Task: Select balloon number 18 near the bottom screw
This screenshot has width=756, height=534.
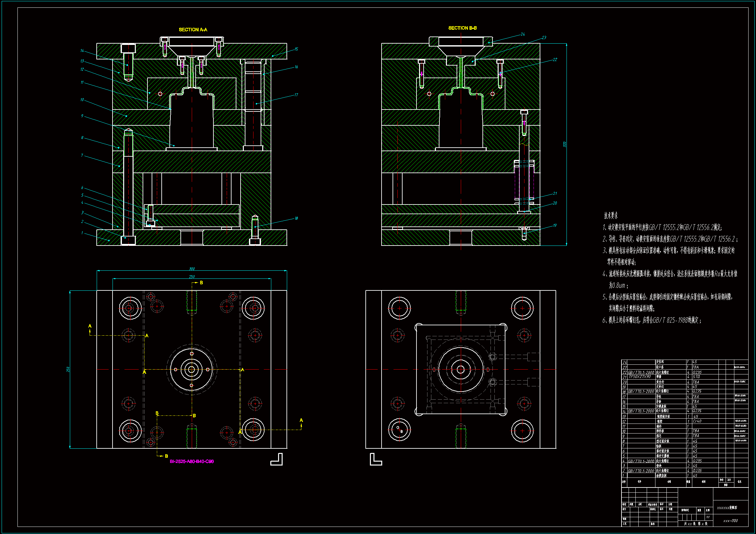Action: (296, 218)
